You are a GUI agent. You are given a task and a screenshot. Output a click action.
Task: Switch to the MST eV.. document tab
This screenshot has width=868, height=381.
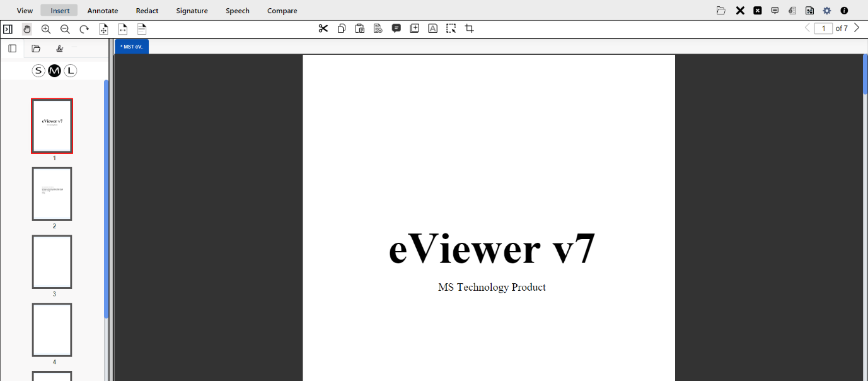pyautogui.click(x=132, y=47)
